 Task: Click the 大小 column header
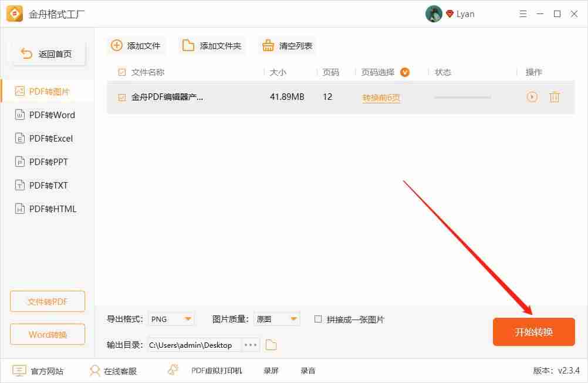pyautogui.click(x=278, y=72)
